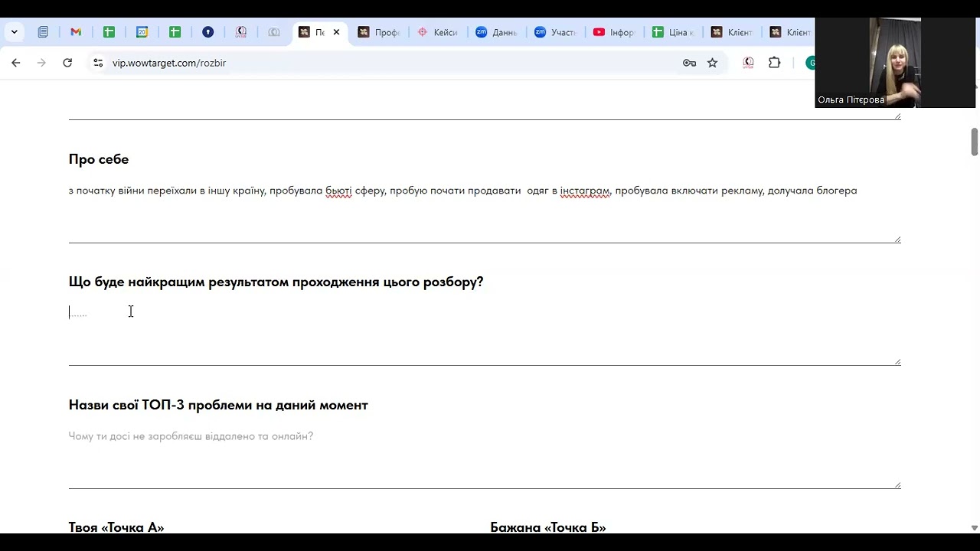Click the red extension icon in toolbar
Image resolution: width=980 pixels, height=551 pixels.
click(749, 63)
